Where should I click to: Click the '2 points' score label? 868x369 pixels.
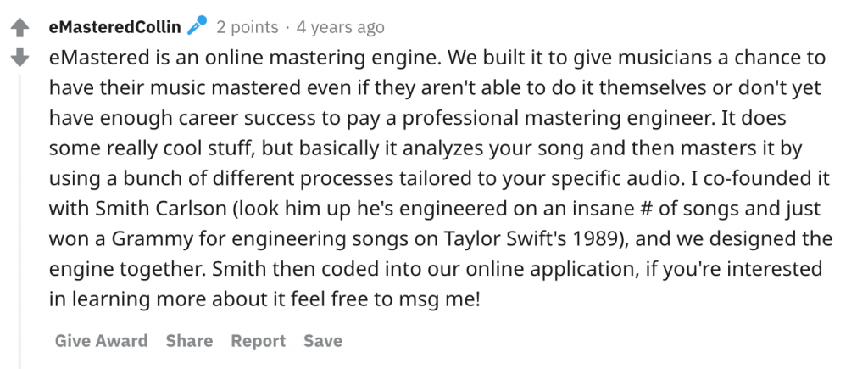pos(247,27)
